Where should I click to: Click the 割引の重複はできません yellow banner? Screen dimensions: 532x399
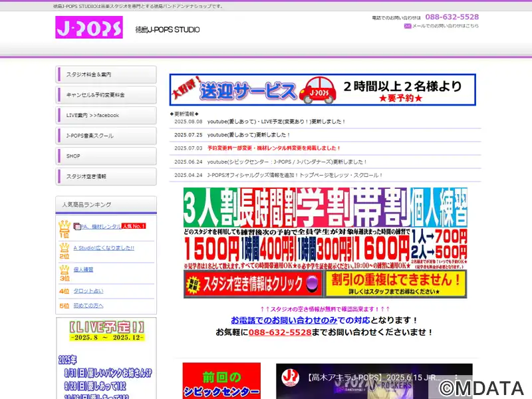point(396,284)
